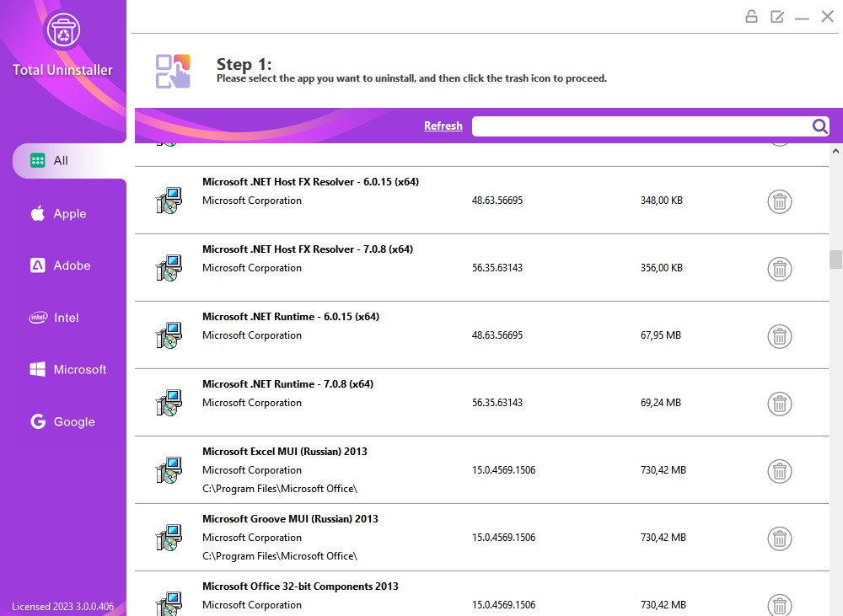Click size value '69,24 MB'
843x616 pixels.
click(x=661, y=403)
